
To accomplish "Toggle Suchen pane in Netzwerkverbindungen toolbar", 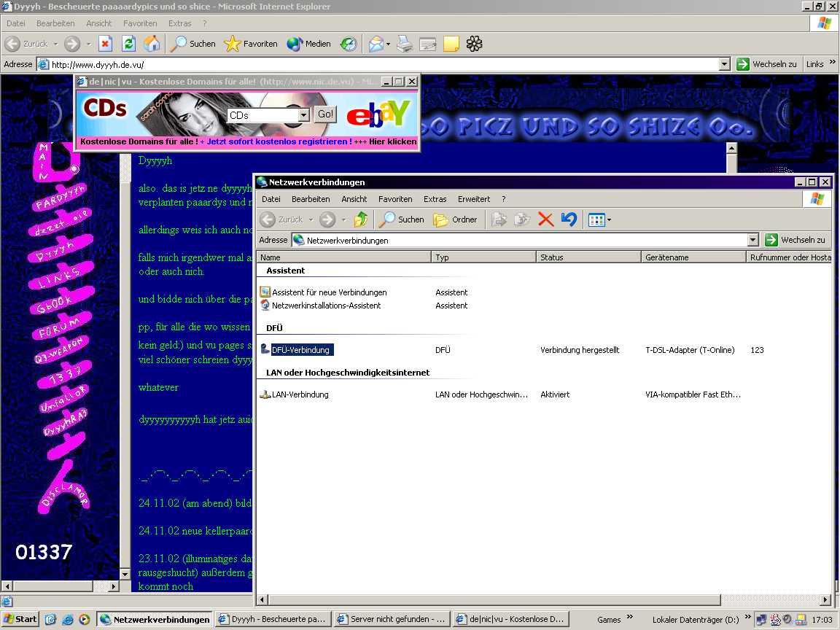I will (401, 219).
